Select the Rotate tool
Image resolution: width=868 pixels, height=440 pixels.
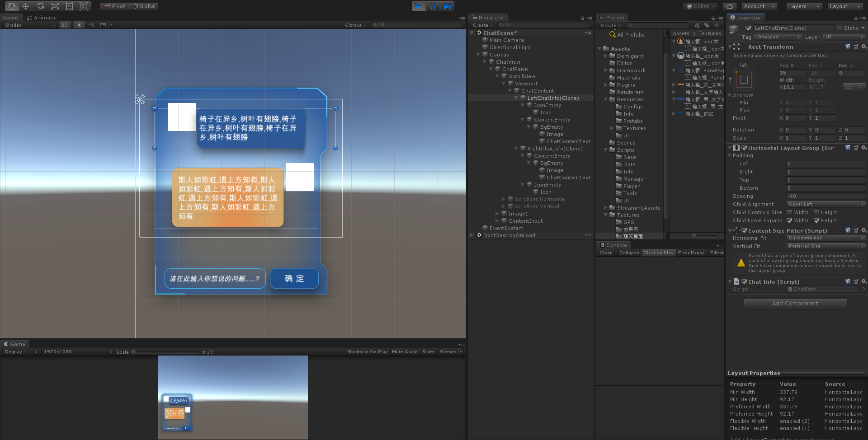coord(40,6)
